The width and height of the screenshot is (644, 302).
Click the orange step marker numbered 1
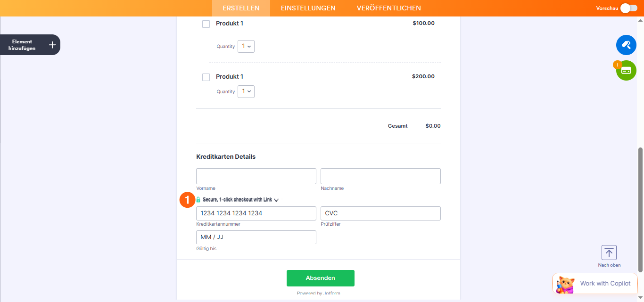coord(187,200)
